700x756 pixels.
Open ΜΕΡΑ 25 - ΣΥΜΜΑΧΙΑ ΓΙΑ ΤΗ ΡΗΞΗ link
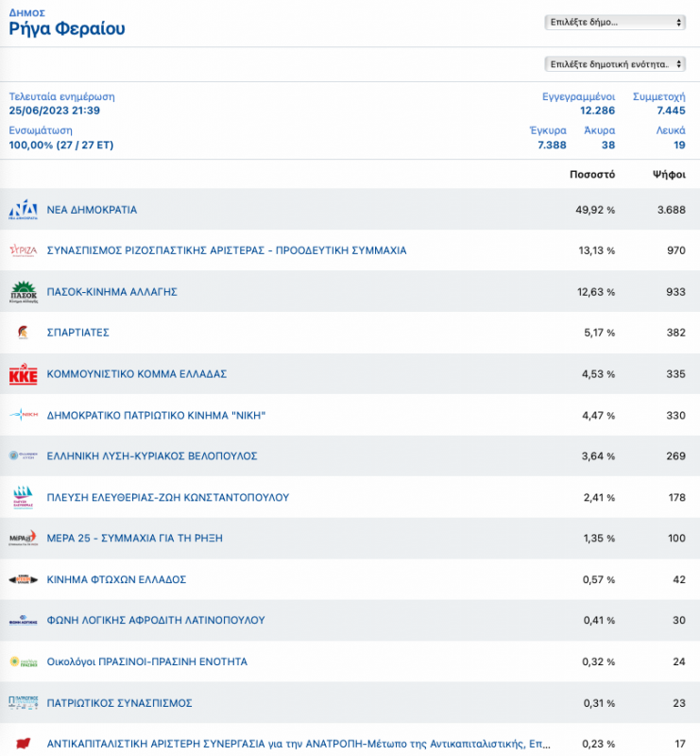134,538
